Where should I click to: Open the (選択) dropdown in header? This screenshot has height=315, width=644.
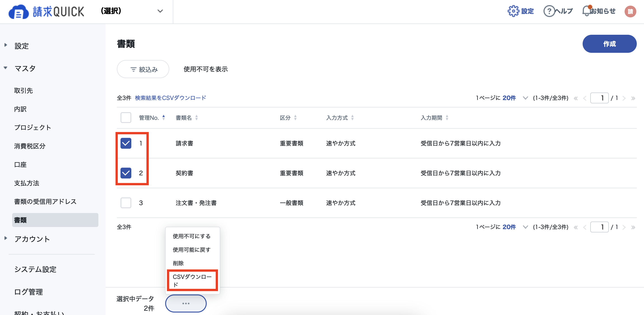pyautogui.click(x=132, y=11)
